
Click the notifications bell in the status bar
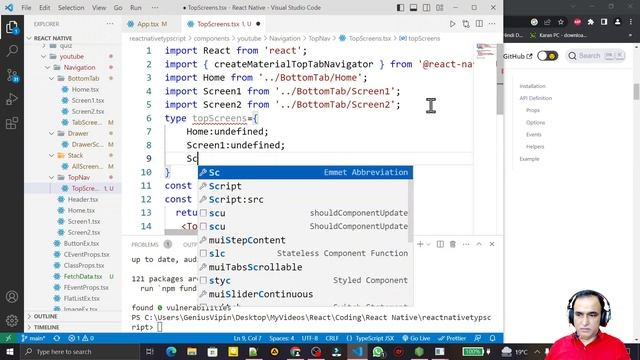tap(493, 338)
